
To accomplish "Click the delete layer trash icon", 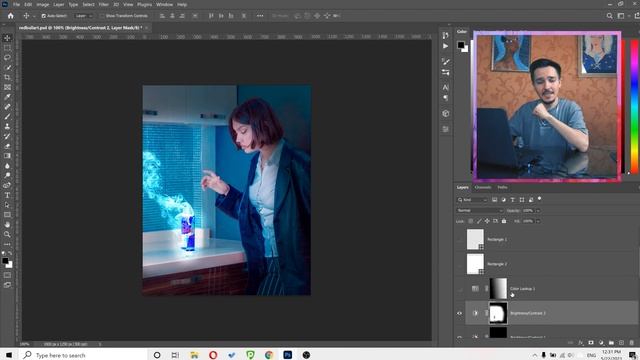I will pyautogui.click(x=631, y=342).
